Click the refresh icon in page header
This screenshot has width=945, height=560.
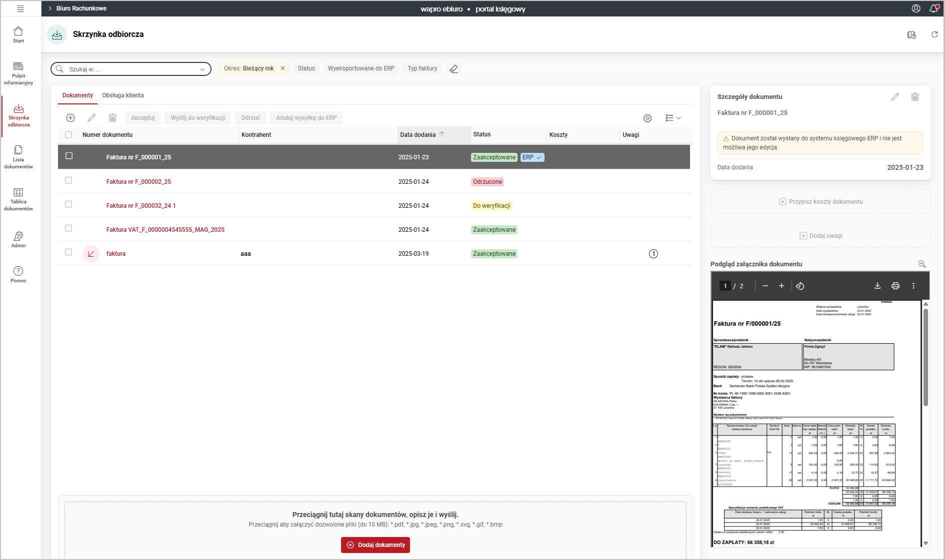(934, 34)
